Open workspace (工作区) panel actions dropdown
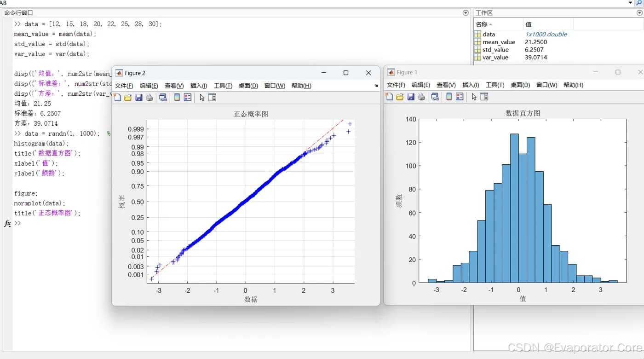The image size is (644, 359). [640, 13]
